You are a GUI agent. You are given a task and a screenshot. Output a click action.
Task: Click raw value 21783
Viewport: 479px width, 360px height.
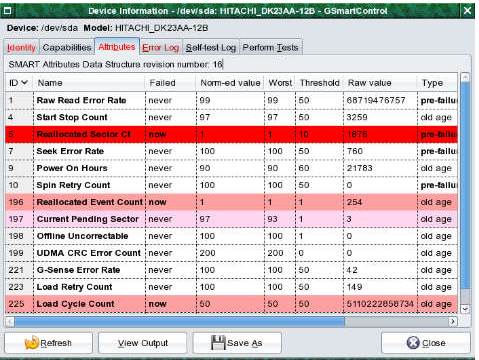(359, 168)
